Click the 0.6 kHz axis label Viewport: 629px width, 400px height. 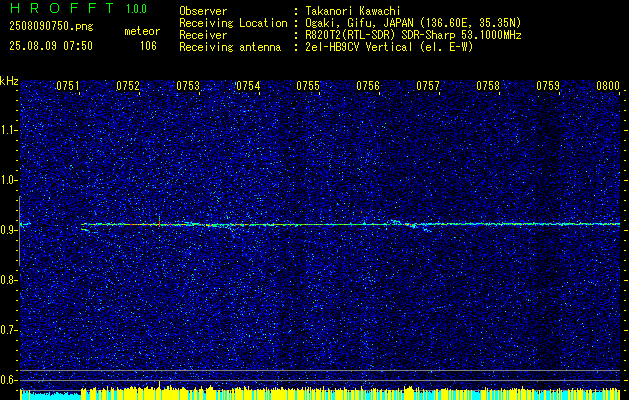point(8,380)
